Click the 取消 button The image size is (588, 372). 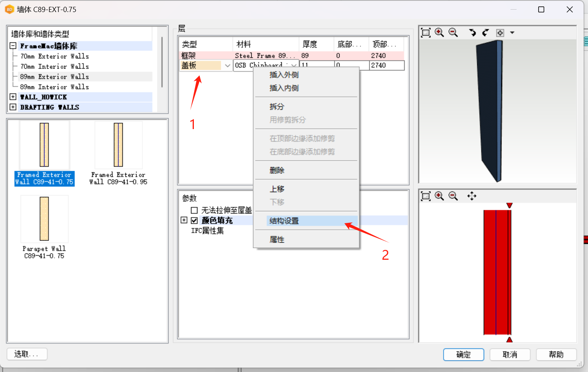click(x=510, y=355)
